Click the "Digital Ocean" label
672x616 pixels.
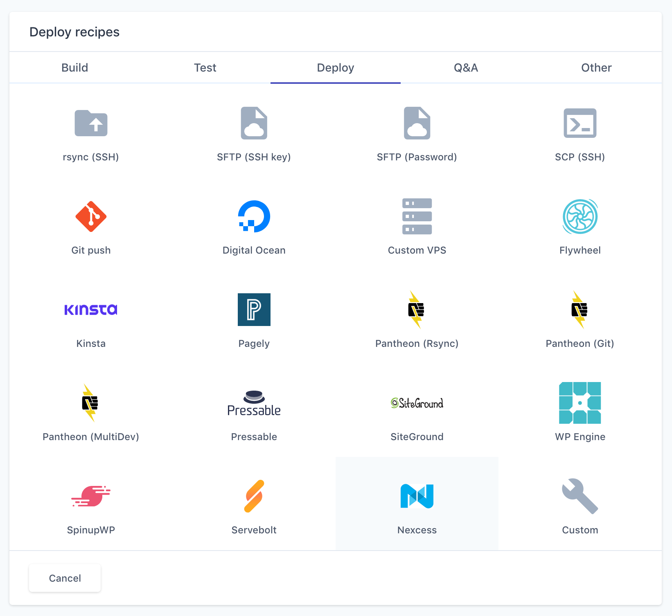(254, 250)
